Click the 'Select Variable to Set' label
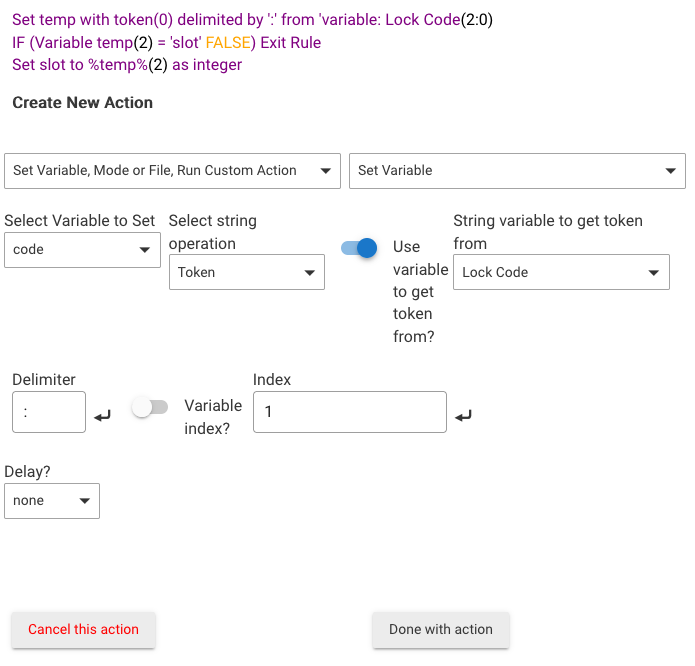The height and width of the screenshot is (666, 695). click(79, 221)
